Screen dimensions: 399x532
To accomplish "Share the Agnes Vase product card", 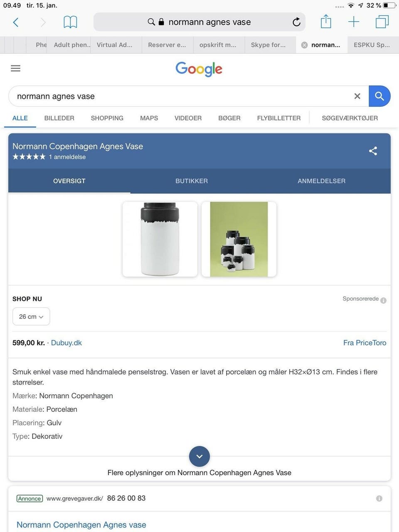I will (x=373, y=151).
